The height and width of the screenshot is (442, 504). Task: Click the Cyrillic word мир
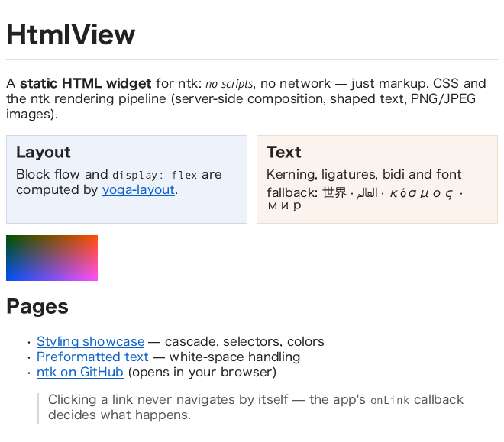pos(285,205)
